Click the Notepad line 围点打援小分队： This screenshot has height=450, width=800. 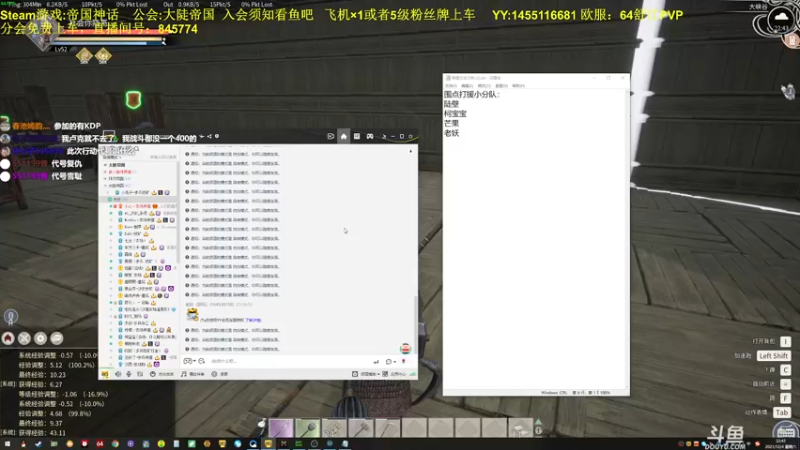click(x=472, y=94)
